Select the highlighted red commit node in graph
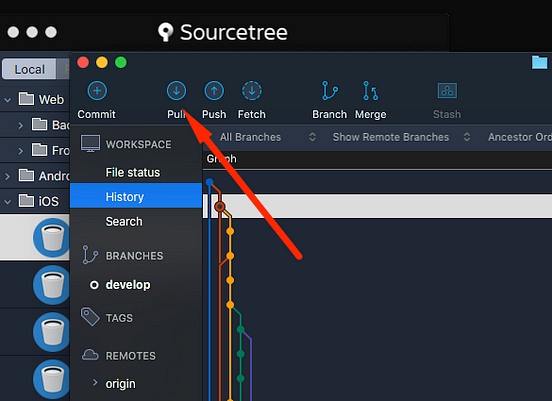Viewport: 552px width, 401px height. click(220, 206)
